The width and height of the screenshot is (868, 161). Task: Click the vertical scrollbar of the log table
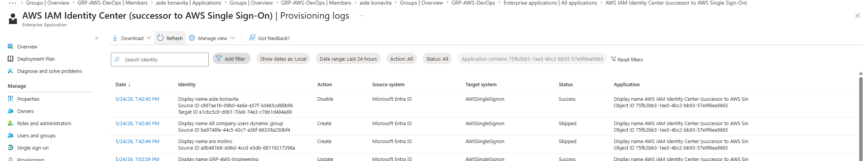point(861,119)
